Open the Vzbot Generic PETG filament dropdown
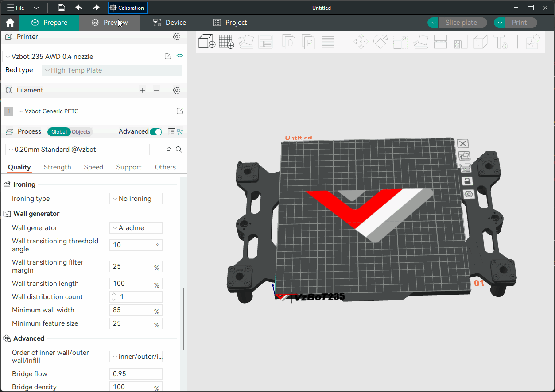555x392 pixels. point(95,111)
